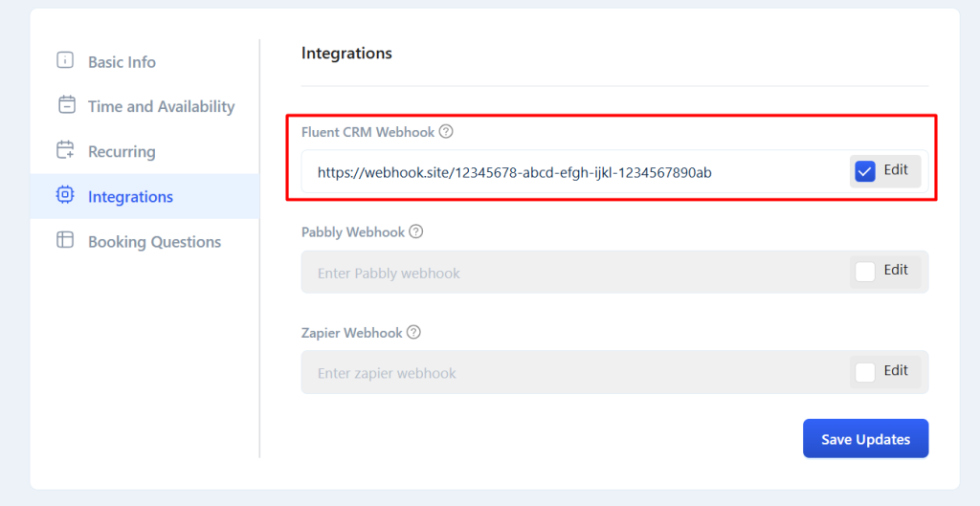Click the Integrations chip icon
Viewport: 980px width, 506px height.
click(65, 195)
